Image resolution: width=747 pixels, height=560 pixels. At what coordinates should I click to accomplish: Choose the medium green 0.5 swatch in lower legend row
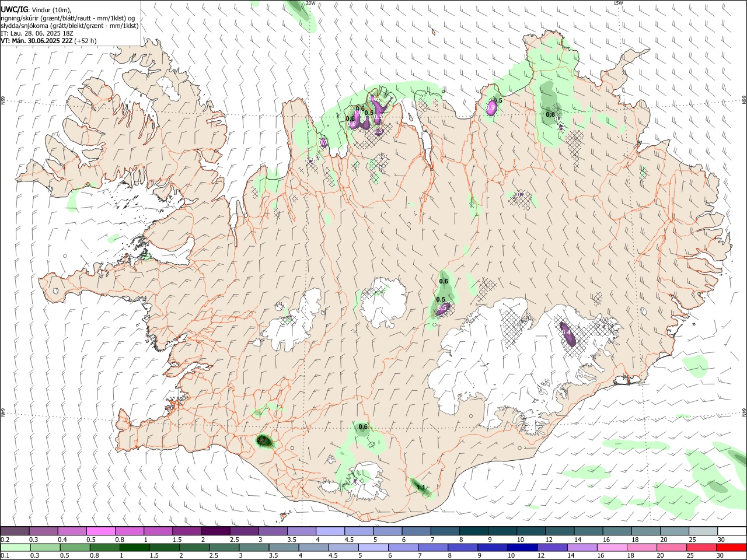[74, 548]
